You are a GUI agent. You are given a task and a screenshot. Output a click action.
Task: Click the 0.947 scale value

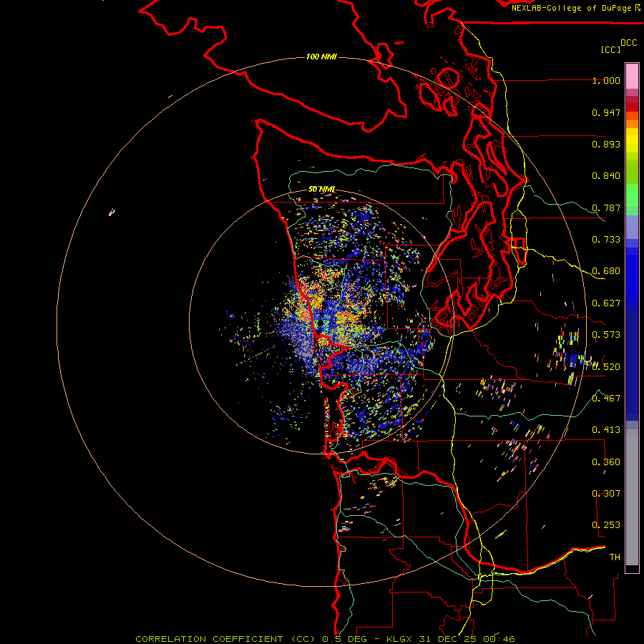pyautogui.click(x=606, y=112)
